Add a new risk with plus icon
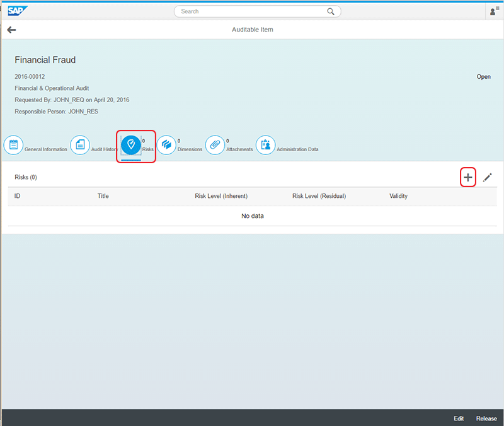 [467, 178]
